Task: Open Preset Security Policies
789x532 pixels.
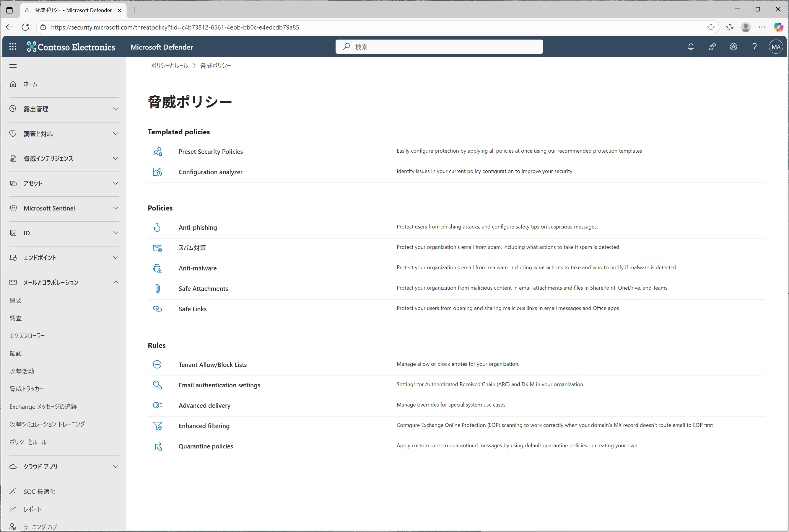Action: point(211,152)
